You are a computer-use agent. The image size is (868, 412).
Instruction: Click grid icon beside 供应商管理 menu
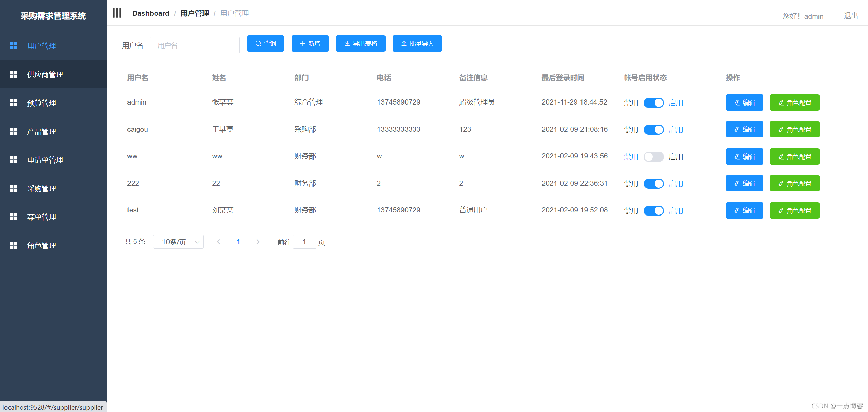click(x=14, y=74)
